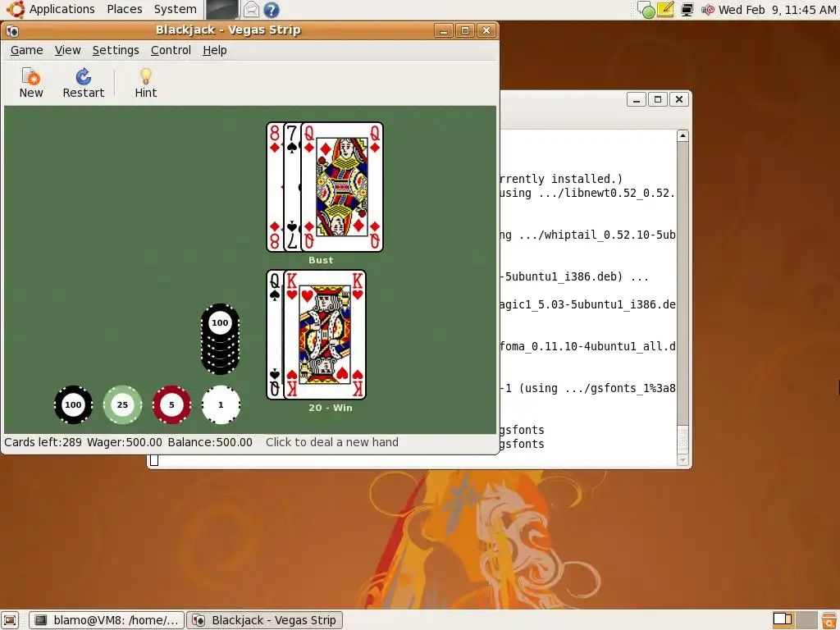Click the terminal line containing 'gsfonts_1%3a8'
The height and width of the screenshot is (630, 840).
click(x=587, y=388)
